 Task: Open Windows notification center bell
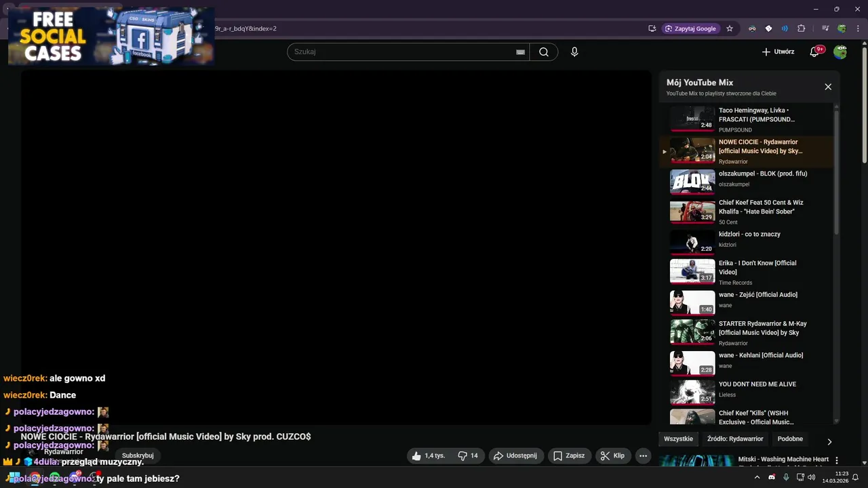pyautogui.click(x=856, y=477)
